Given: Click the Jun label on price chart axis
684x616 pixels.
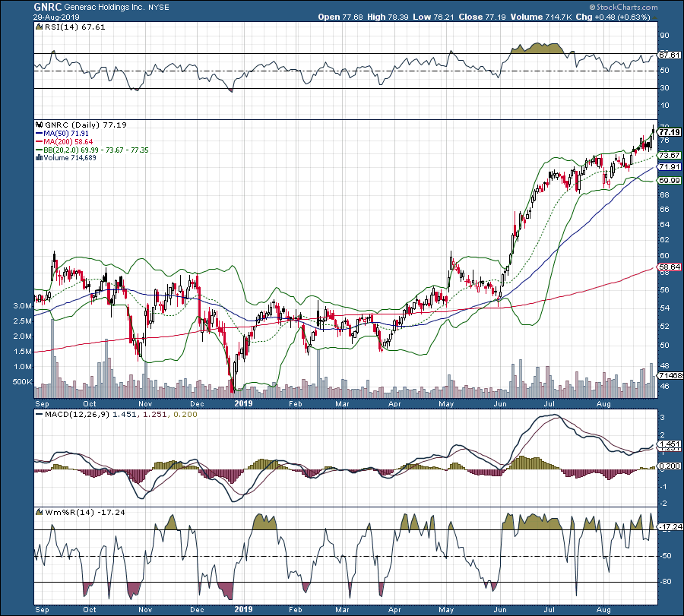Looking at the screenshot, I should tap(500, 403).
